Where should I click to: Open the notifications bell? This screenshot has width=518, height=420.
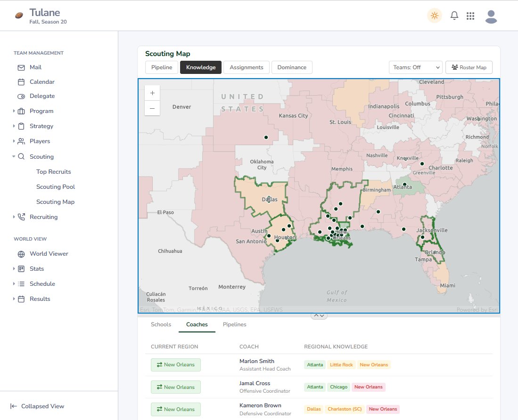point(454,16)
